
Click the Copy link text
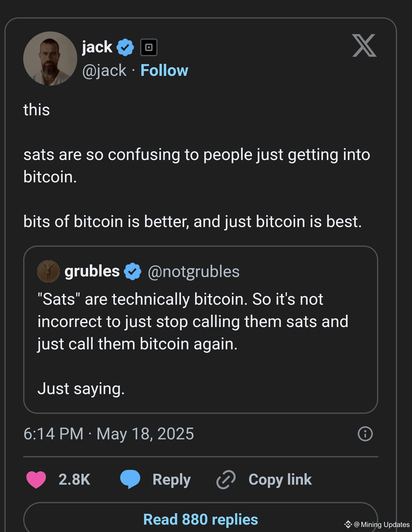[x=280, y=479]
